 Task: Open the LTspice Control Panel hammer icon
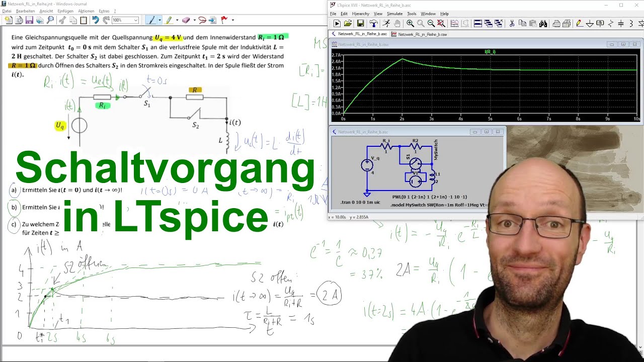click(x=373, y=24)
